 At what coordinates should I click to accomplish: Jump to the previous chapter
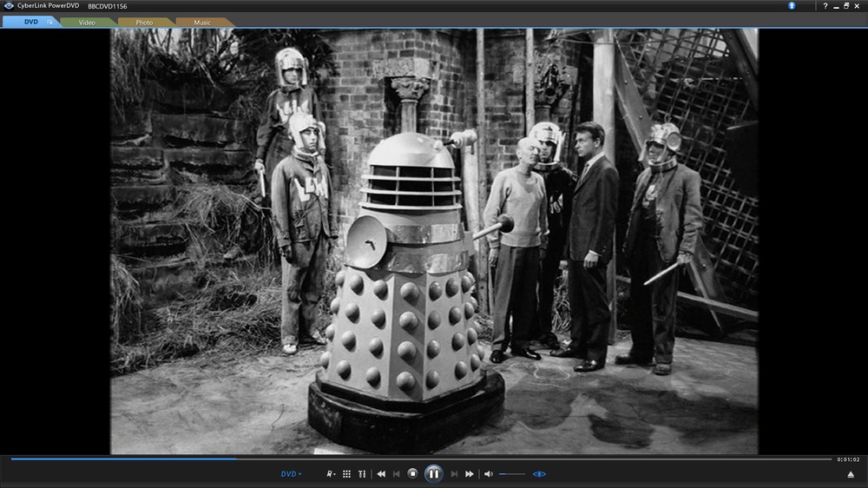[x=397, y=474]
